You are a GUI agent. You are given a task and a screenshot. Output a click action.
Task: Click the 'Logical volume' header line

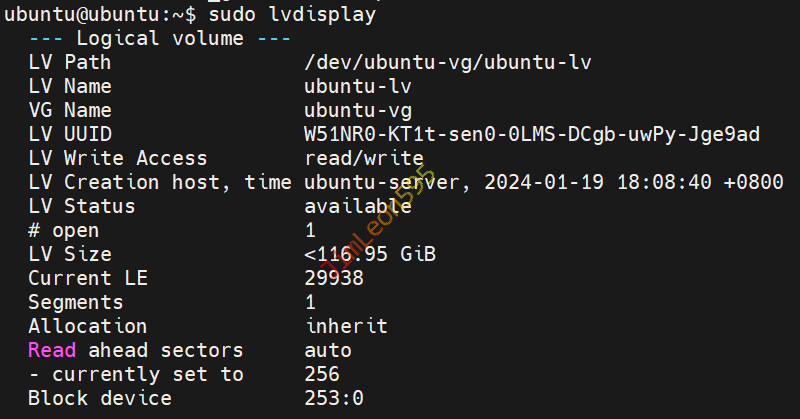160,39
